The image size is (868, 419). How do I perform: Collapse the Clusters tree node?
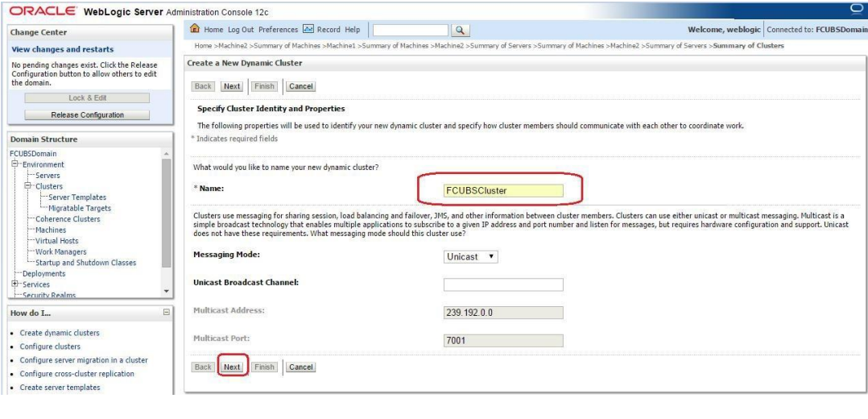[27, 186]
